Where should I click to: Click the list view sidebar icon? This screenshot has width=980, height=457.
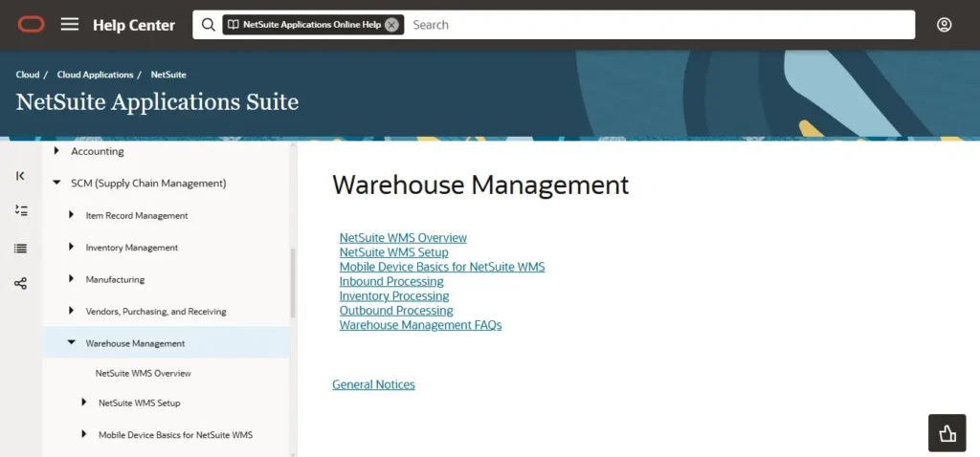coord(21,249)
